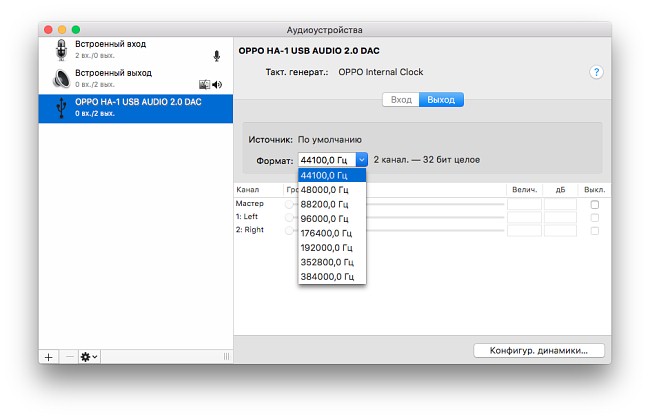Viewport: 650px width, 419px height.
Task: Click the microphone icon of Встроенный вход
Action: 61,51
